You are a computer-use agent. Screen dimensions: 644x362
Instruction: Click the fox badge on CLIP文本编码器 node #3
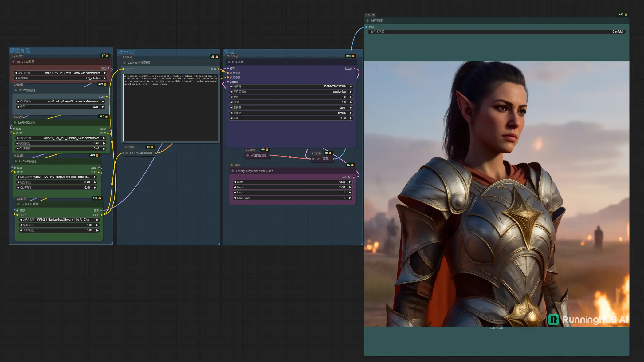[217, 57]
